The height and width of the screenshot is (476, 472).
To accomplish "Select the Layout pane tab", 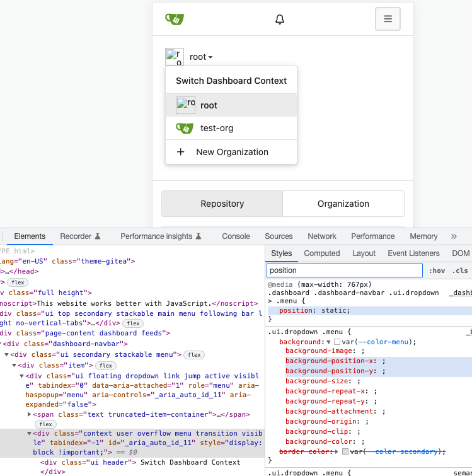I will (x=364, y=253).
